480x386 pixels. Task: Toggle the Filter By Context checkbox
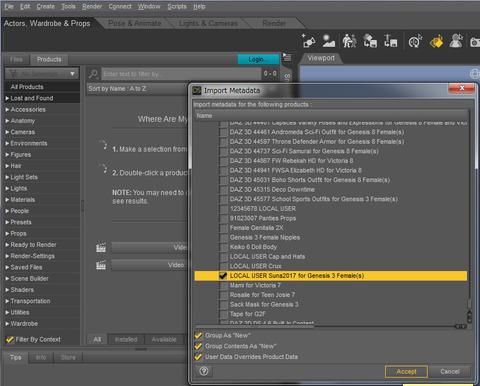(x=10, y=339)
